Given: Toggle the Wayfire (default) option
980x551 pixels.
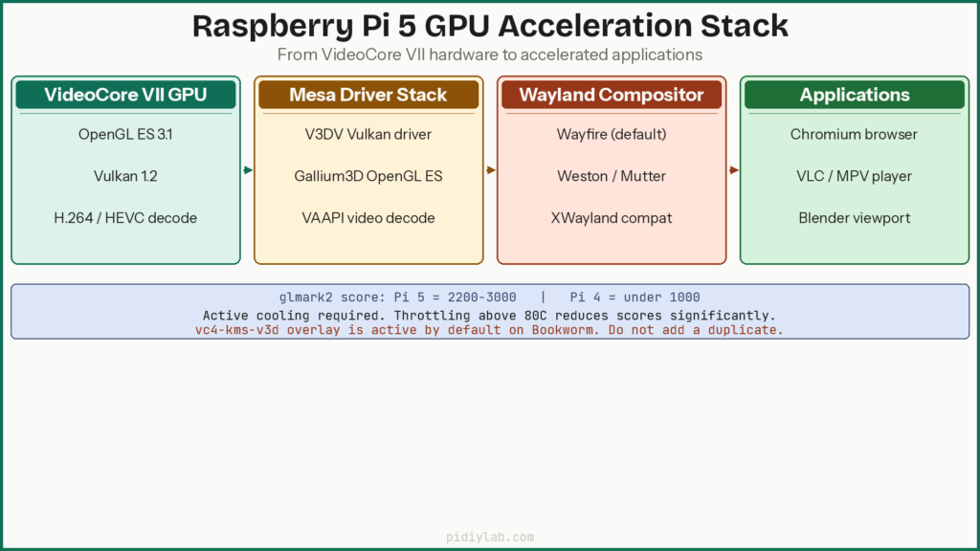Looking at the screenshot, I should tap(612, 134).
